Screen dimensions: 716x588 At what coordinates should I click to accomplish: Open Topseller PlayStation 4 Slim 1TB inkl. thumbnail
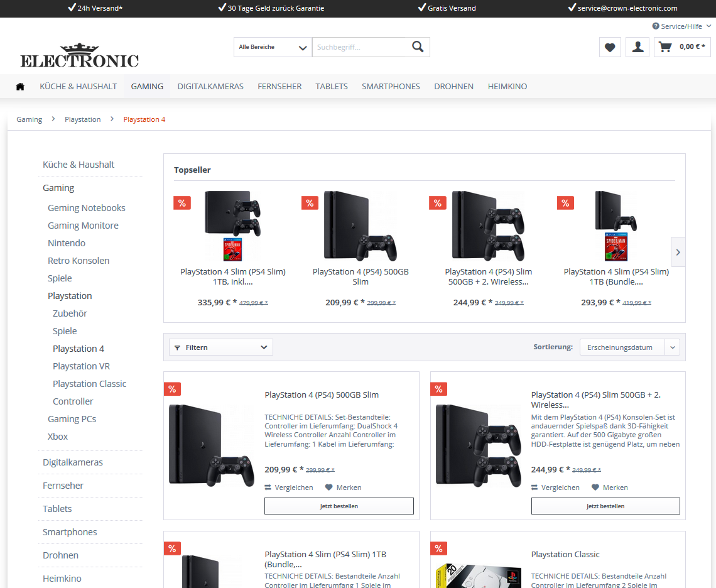233,226
